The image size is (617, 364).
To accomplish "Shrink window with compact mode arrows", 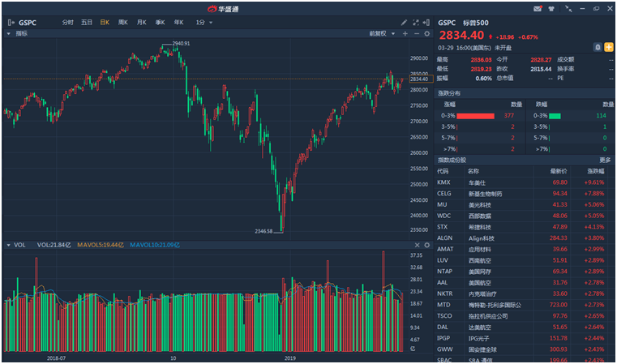I will coord(568,9).
